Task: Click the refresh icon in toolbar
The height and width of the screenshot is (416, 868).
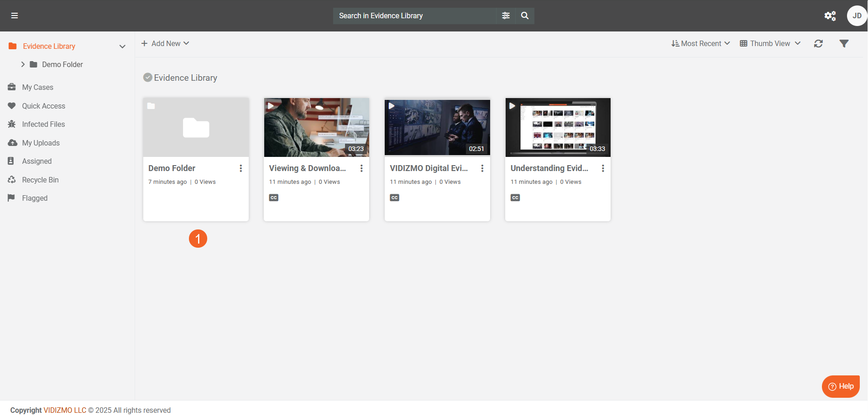Action: pos(818,44)
